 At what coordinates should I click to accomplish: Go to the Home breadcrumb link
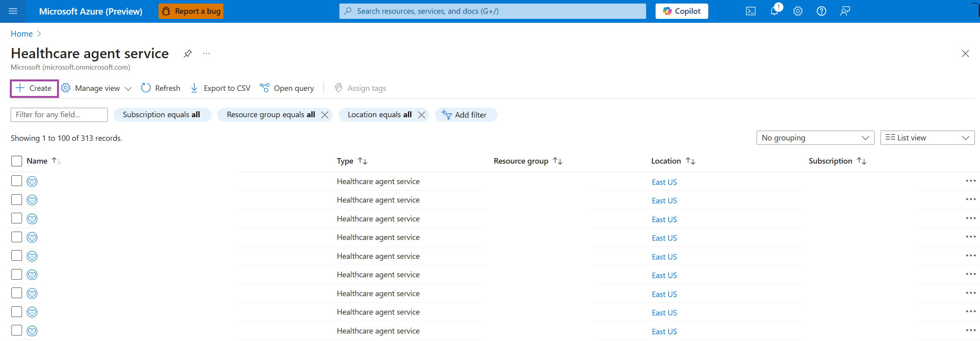pos(22,34)
